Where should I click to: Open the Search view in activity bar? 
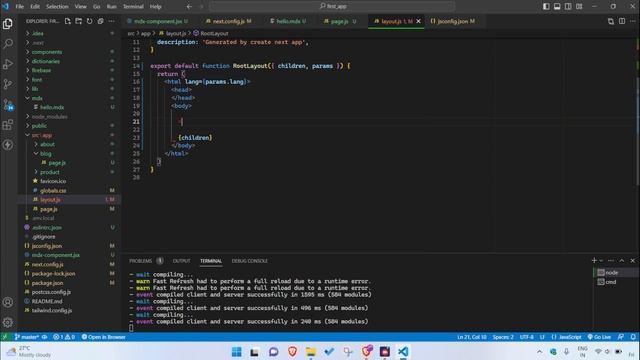(8, 44)
